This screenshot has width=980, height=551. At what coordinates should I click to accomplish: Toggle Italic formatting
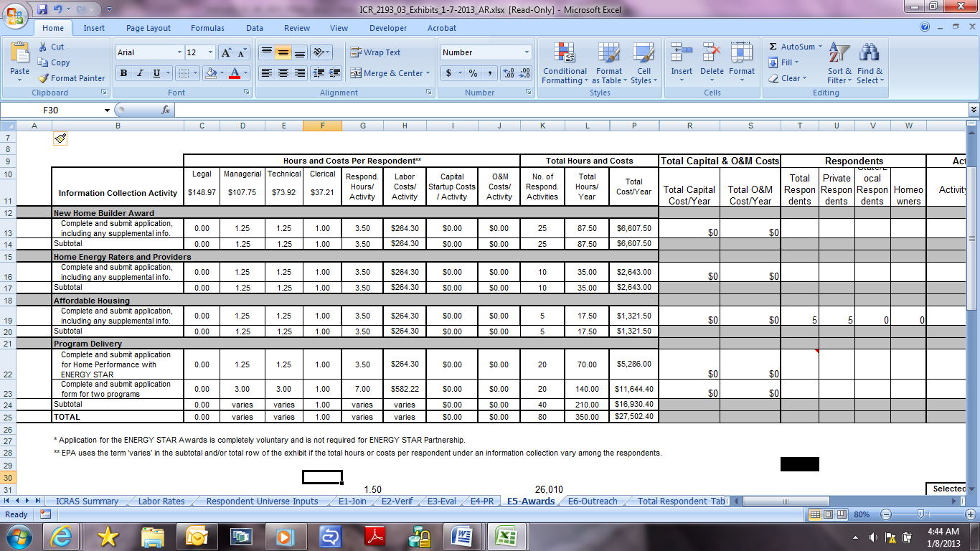(140, 73)
